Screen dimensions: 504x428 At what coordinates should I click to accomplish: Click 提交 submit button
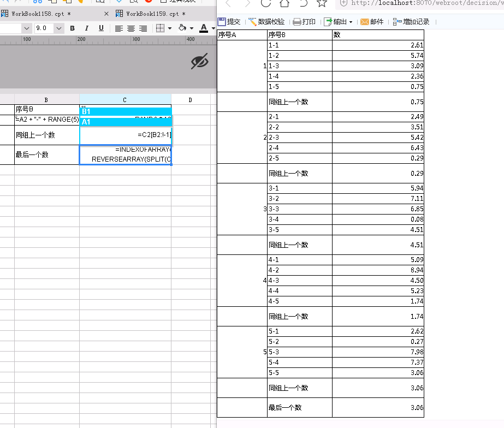point(229,22)
